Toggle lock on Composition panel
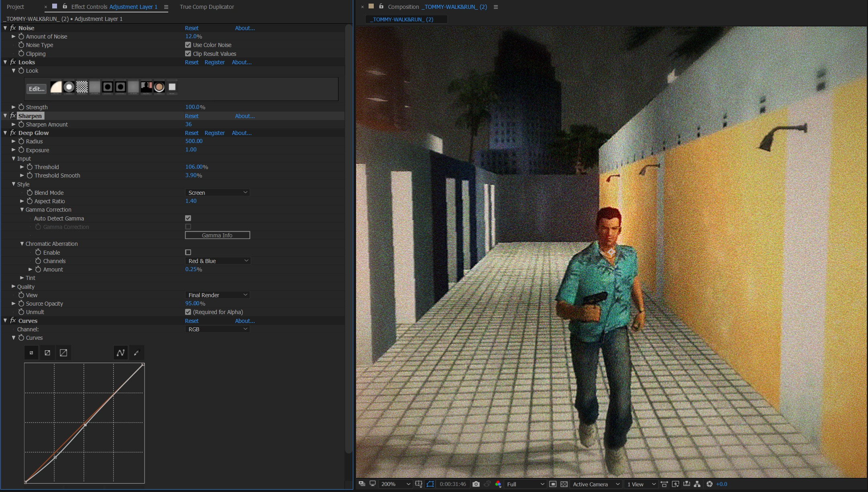Screen dimensions: 868x492 [x=381, y=6]
